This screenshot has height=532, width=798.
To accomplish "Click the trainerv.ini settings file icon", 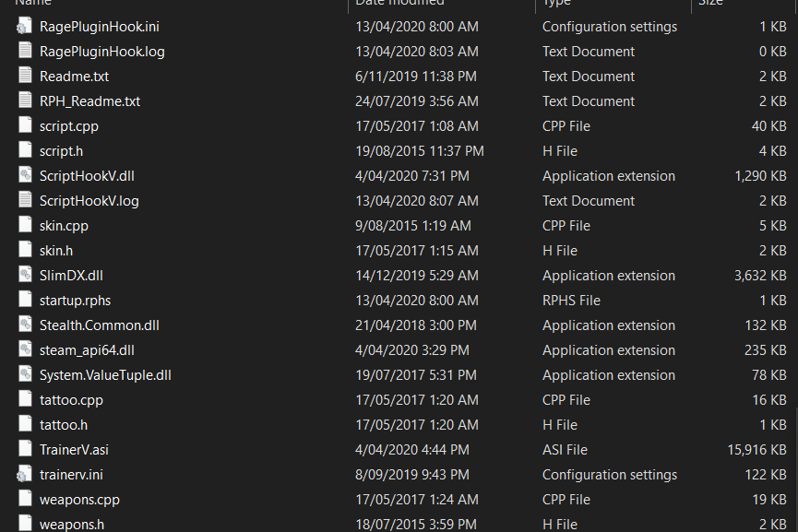I will (24, 475).
